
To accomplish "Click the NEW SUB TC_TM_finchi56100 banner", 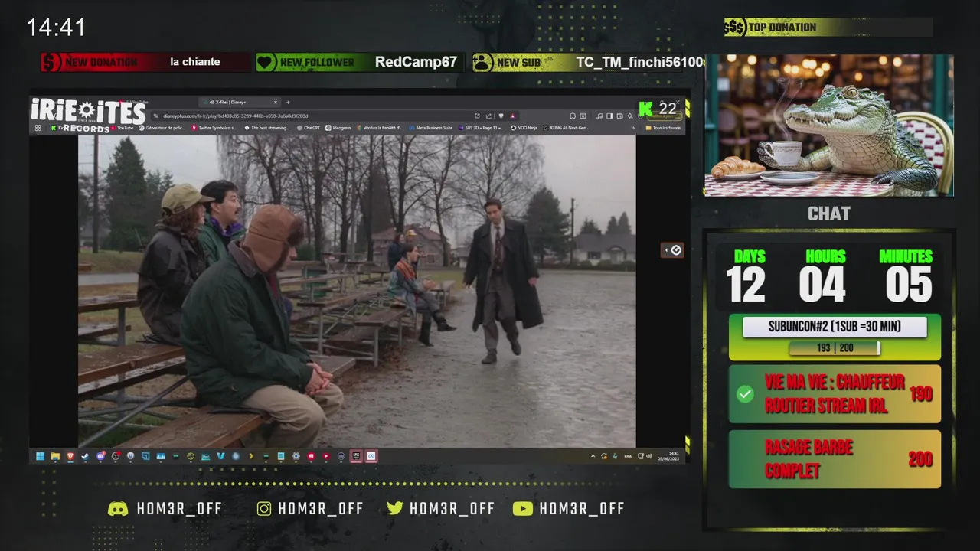I will pos(587,63).
